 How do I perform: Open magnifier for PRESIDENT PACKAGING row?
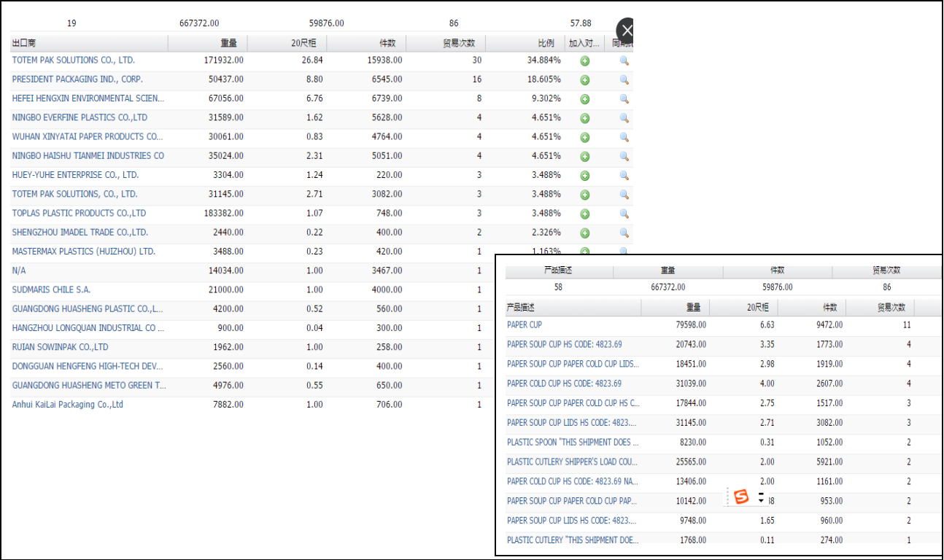click(x=624, y=79)
